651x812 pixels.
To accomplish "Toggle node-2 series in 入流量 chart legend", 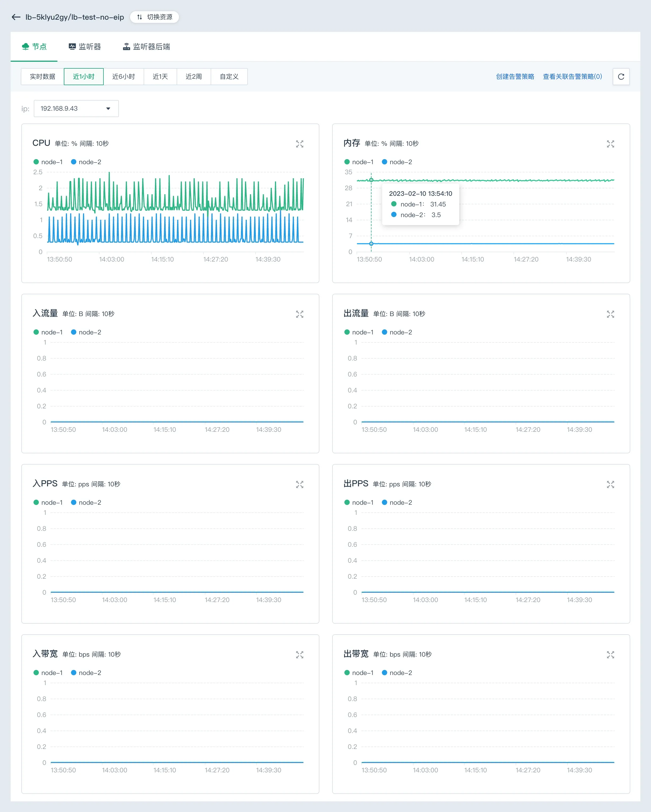I will [x=86, y=332].
